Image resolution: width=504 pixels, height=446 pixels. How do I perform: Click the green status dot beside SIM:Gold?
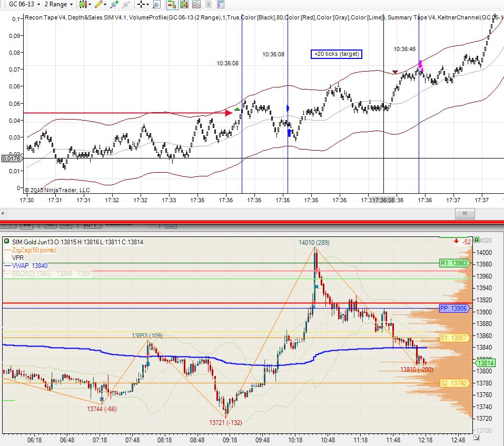coord(6,241)
